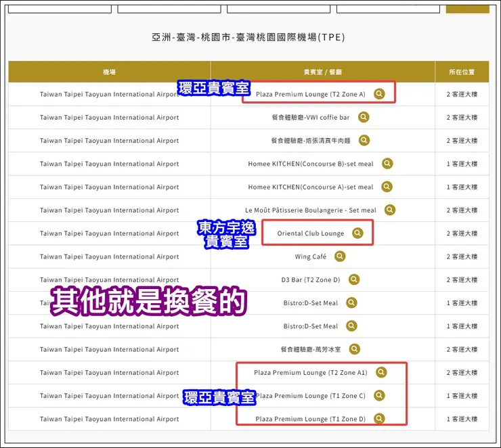
Task: Click airport name in the 萬芳冰室 row
Action: point(109,349)
